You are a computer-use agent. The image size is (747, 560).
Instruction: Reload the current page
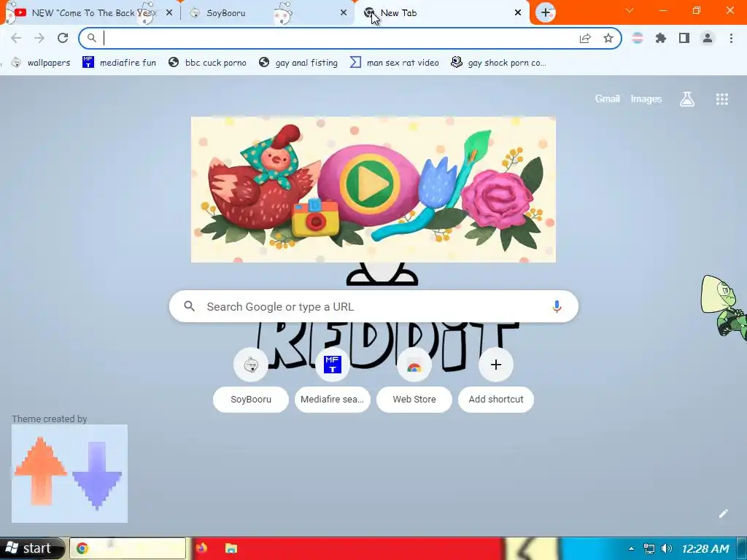(63, 38)
